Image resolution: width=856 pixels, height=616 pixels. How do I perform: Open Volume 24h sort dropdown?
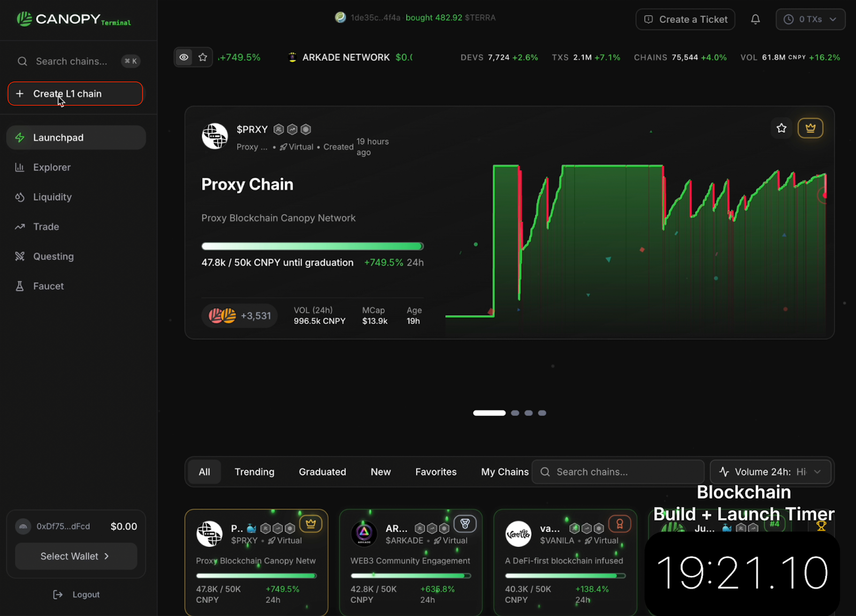tap(771, 472)
